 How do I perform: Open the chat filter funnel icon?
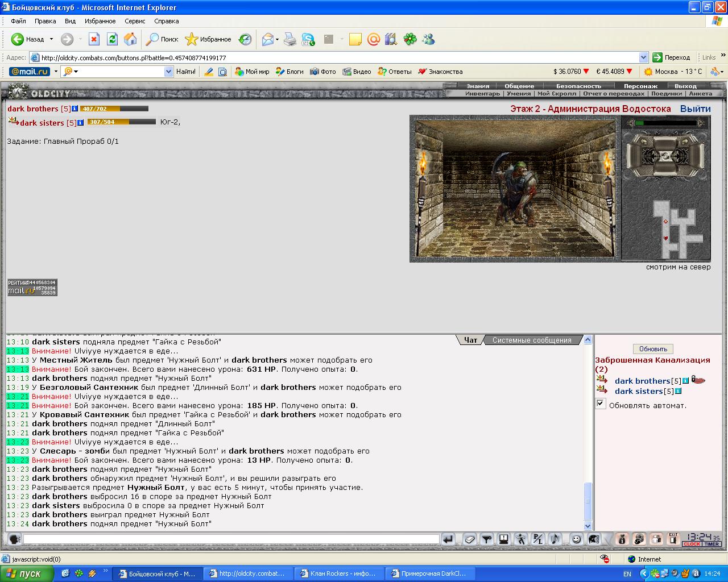tap(487, 539)
